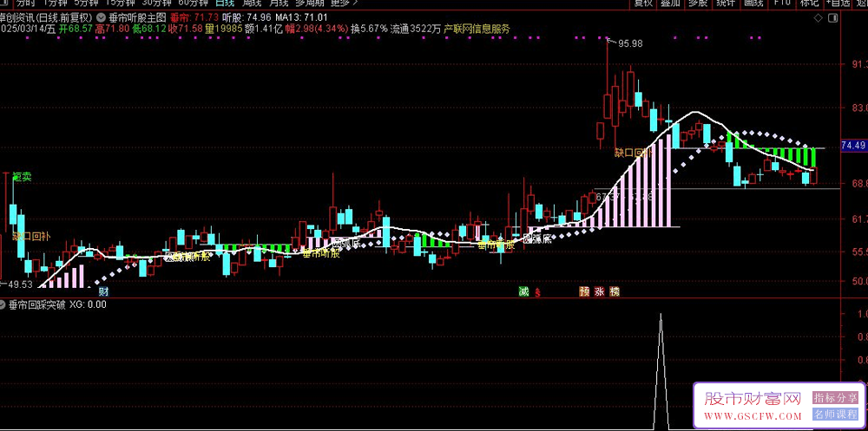Click the 量19985 volume value
The height and width of the screenshot is (431, 868).
pyautogui.click(x=224, y=29)
